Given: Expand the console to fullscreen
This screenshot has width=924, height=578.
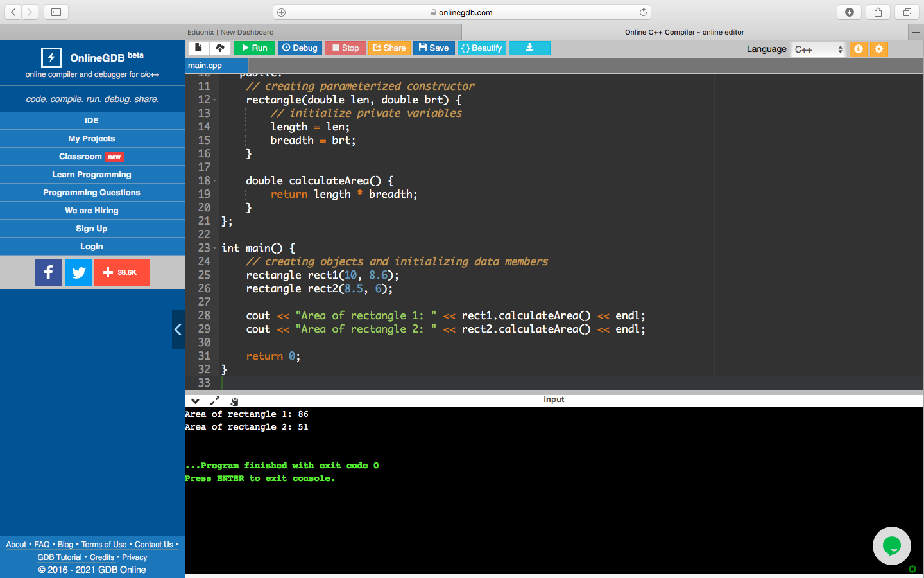Looking at the screenshot, I should 215,401.
